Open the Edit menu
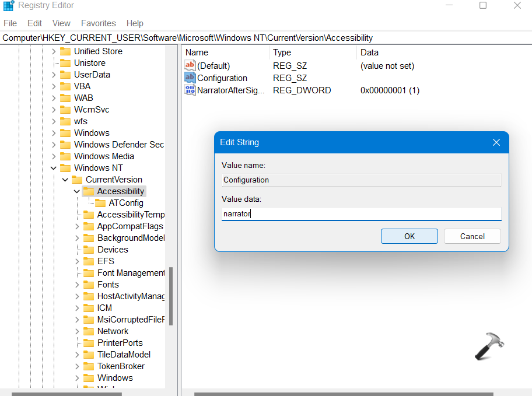 tap(34, 23)
